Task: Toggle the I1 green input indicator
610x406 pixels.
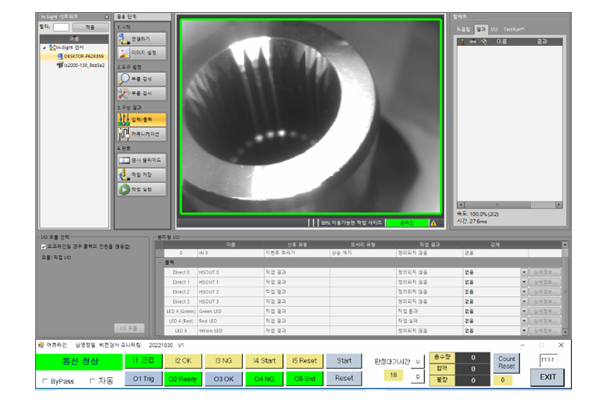Action: click(x=143, y=360)
